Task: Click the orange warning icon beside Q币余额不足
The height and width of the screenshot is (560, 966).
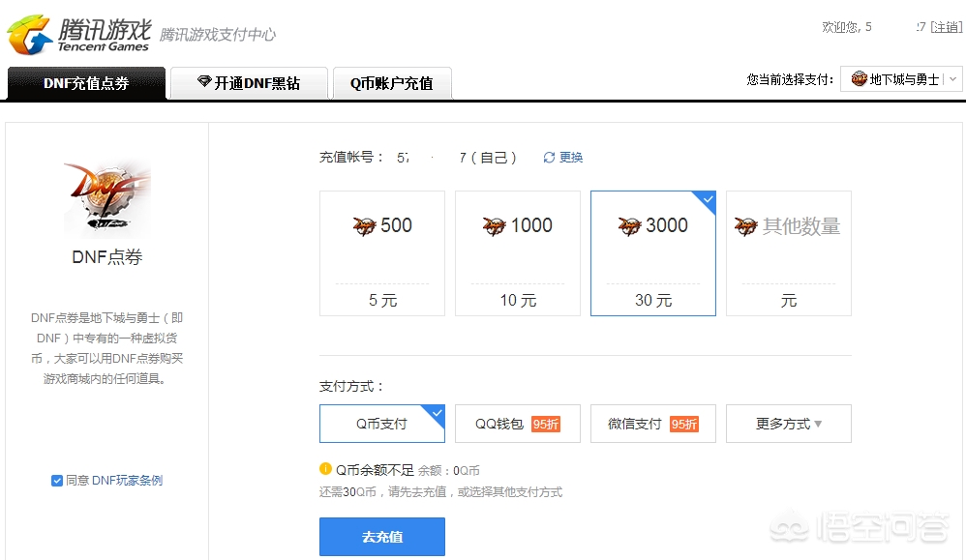Action: point(325,469)
